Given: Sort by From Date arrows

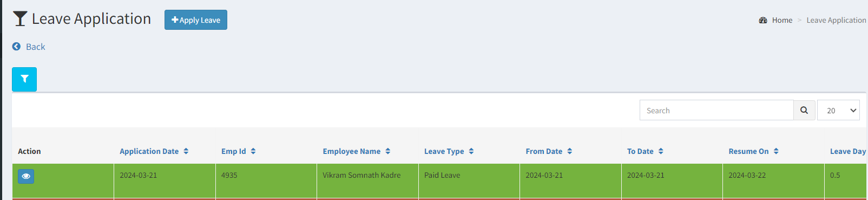Looking at the screenshot, I should 570,151.
